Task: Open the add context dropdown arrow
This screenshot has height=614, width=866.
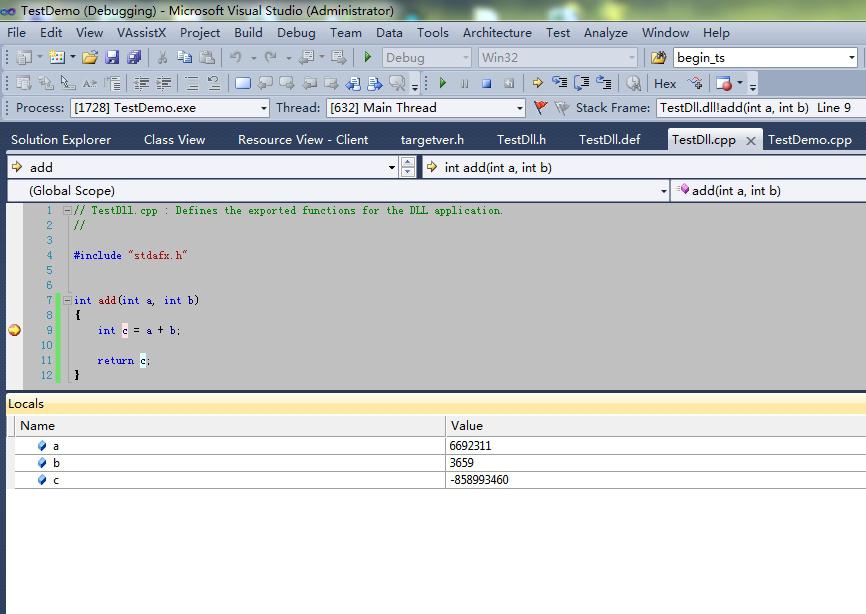Action: tap(392, 167)
